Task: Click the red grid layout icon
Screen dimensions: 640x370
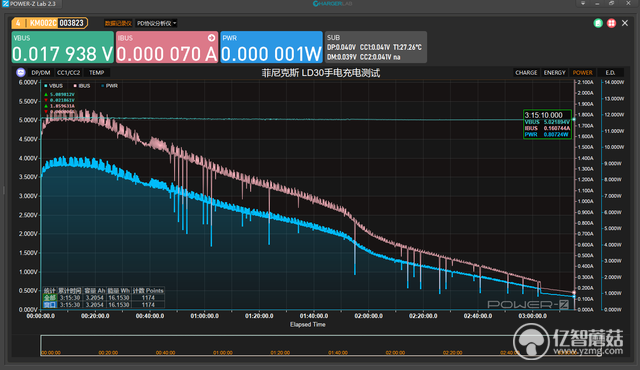Action: tap(611, 23)
